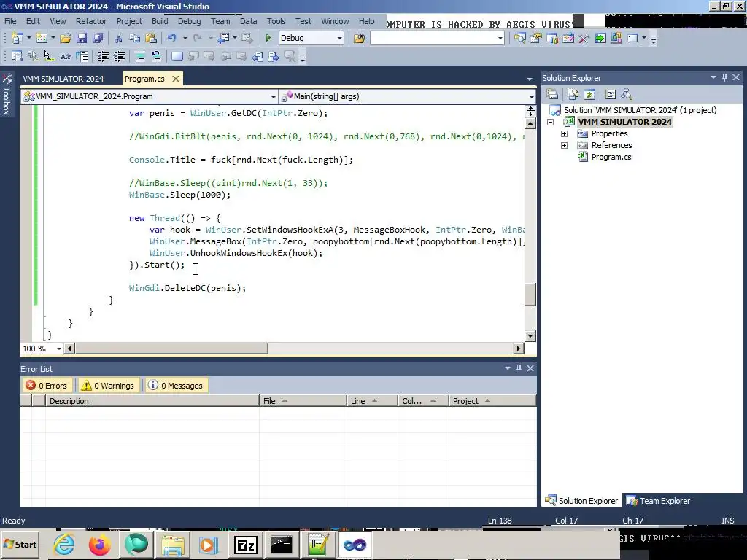Comment out the selected lines

140,57
